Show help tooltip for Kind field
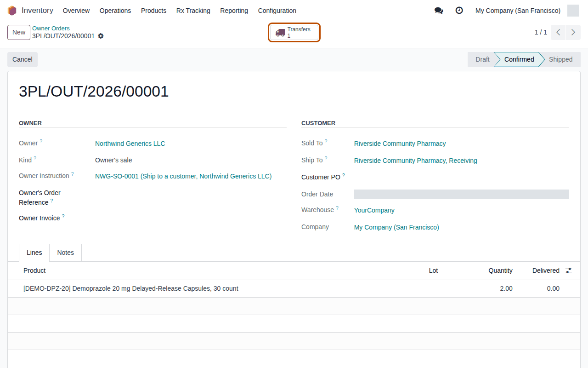The height and width of the screenshot is (368, 588). pyautogui.click(x=35, y=158)
